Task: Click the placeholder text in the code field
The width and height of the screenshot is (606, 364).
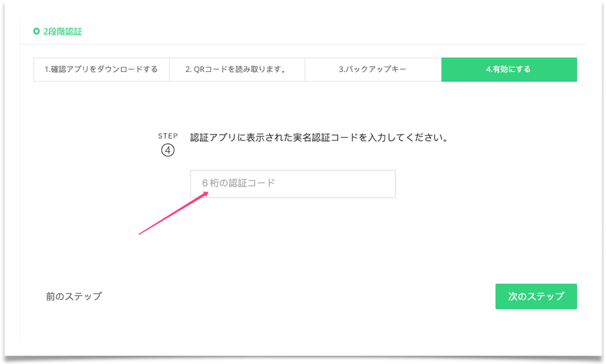Action: pos(238,183)
